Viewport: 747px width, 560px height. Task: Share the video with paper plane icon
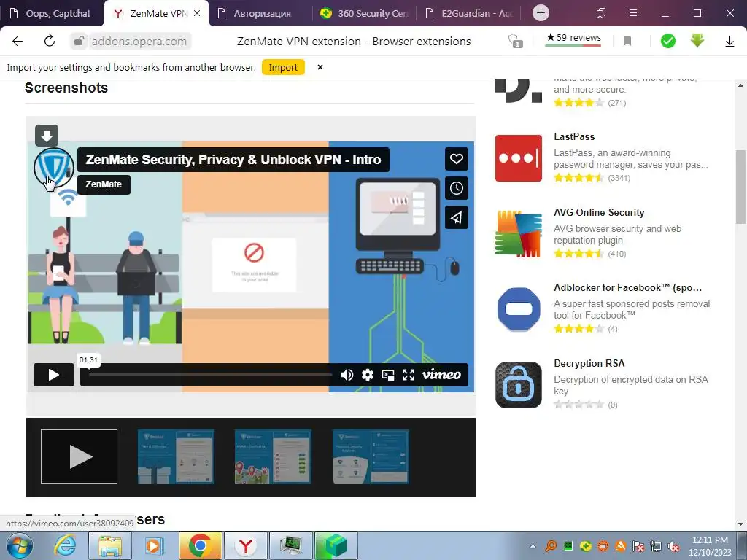coord(457,217)
